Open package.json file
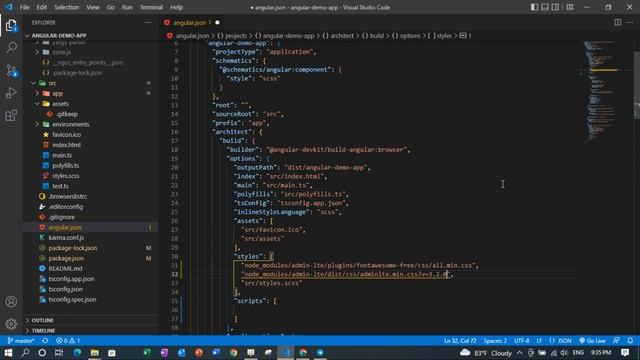The width and height of the screenshot is (640, 360). [x=66, y=258]
